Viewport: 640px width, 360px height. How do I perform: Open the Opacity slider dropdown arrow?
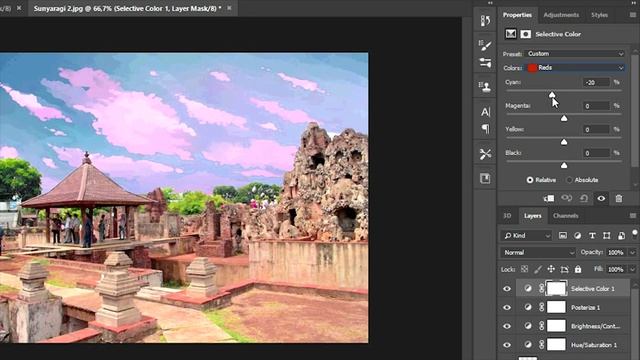[x=633, y=253]
